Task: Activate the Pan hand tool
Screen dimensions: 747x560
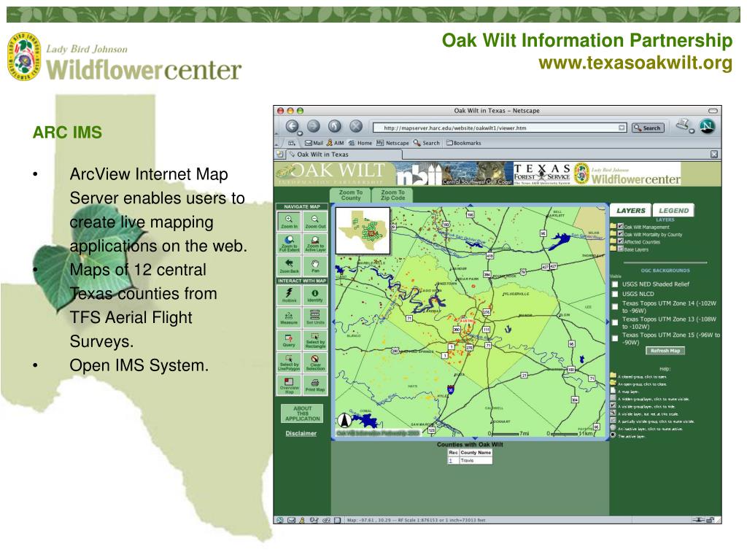Action: click(x=315, y=265)
